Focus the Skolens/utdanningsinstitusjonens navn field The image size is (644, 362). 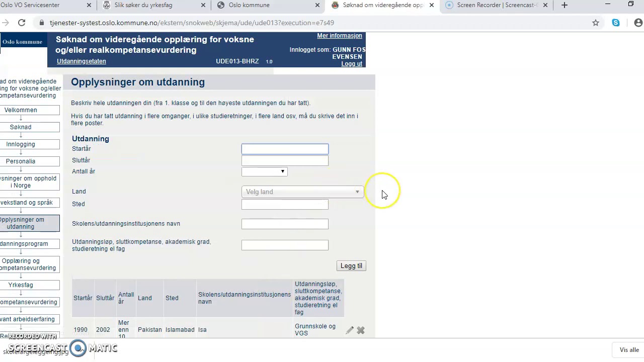click(x=285, y=224)
